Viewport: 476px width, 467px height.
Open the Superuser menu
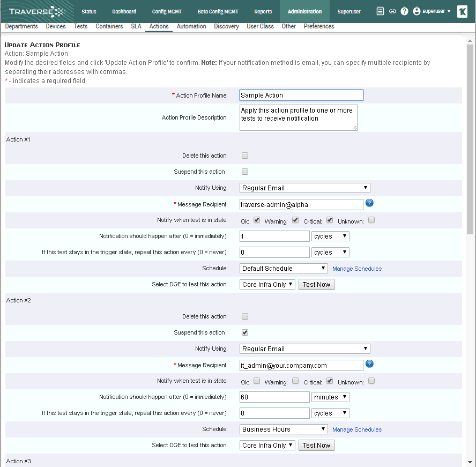349,12
